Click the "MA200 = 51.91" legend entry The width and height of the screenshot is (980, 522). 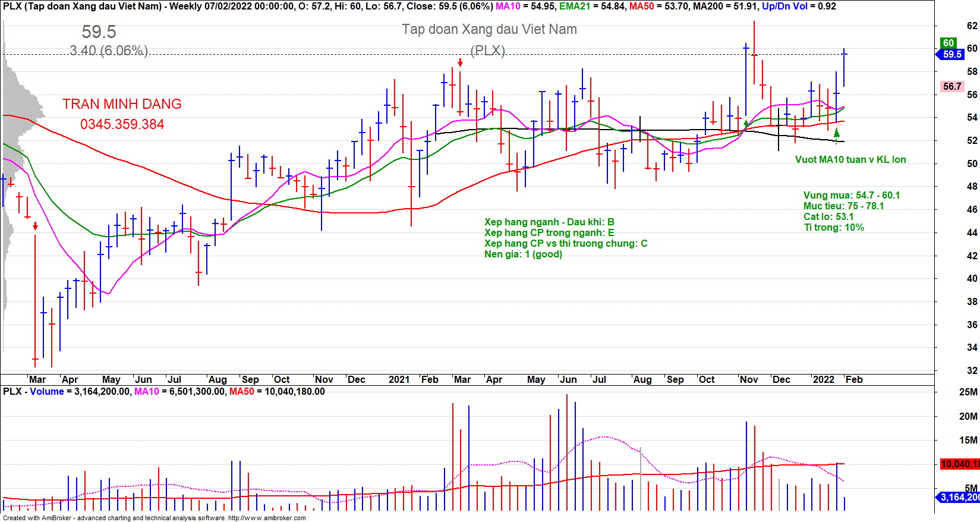(x=725, y=7)
